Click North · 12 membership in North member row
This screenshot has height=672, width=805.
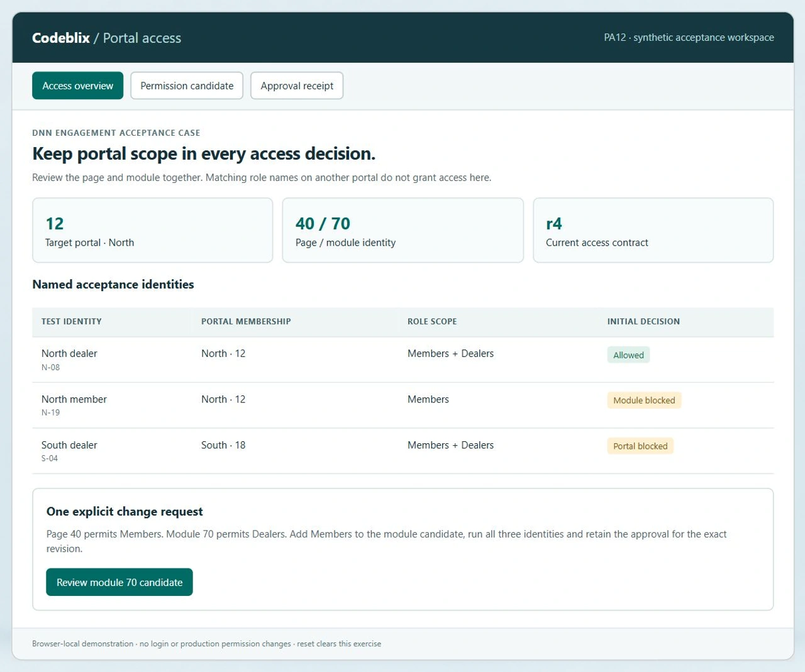[223, 399]
